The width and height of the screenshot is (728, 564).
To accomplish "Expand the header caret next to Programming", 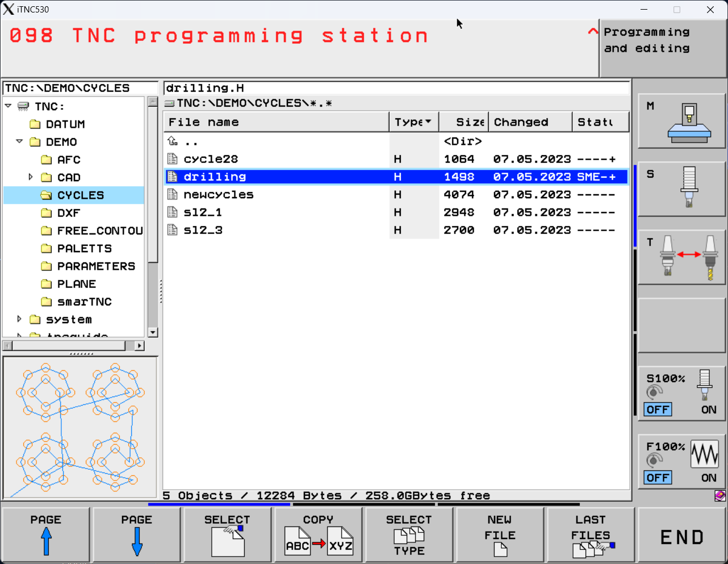I will pyautogui.click(x=593, y=32).
